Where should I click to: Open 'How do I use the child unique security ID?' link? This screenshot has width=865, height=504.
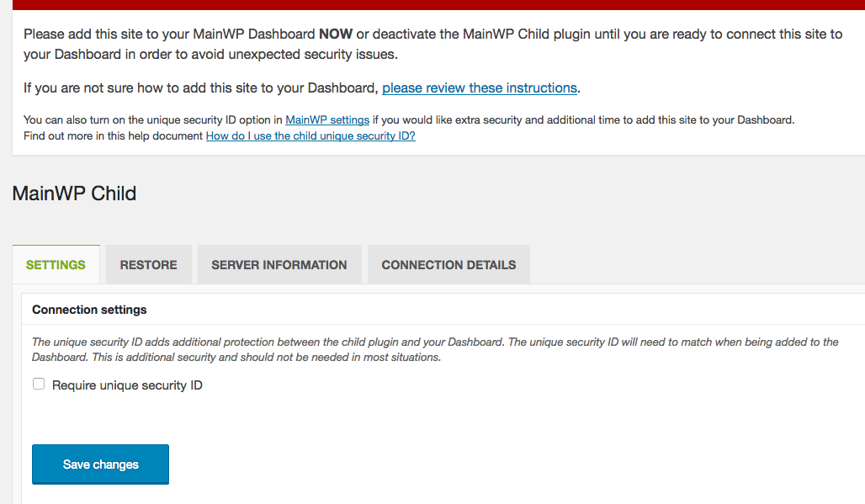[x=310, y=135]
